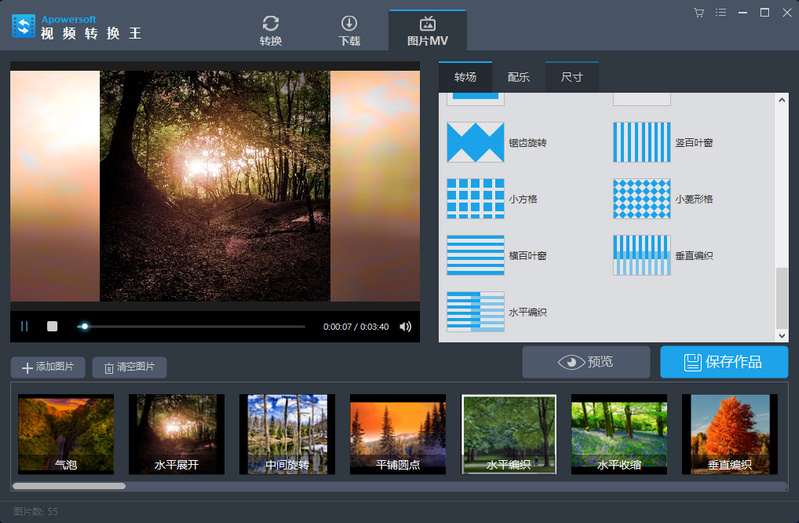799x523 pixels.
Task: Select the 锯齿旋转 transition icon
Action: (x=475, y=142)
